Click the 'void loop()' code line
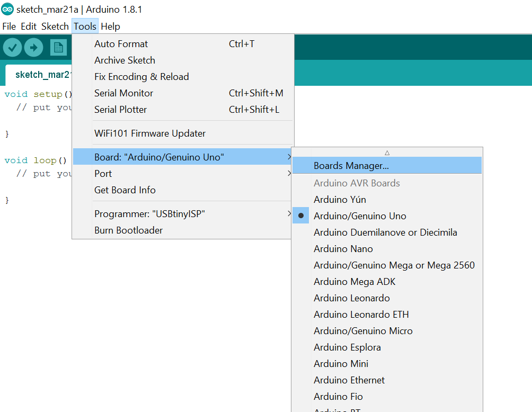The width and height of the screenshot is (532, 412). [36, 160]
